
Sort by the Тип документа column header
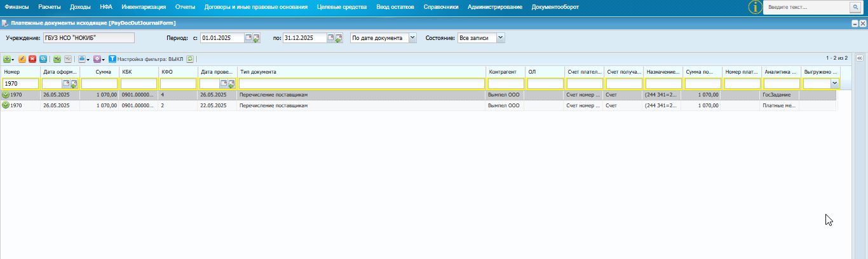click(362, 72)
